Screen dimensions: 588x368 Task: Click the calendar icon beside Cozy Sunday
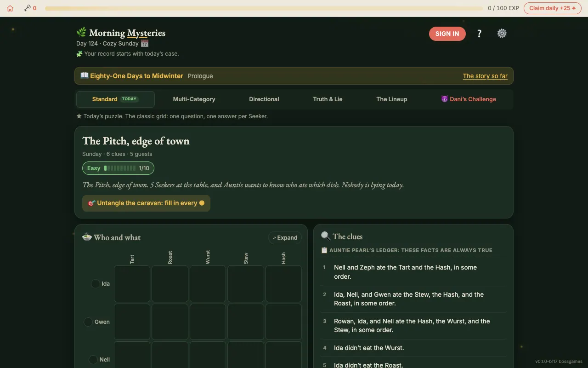tap(145, 43)
